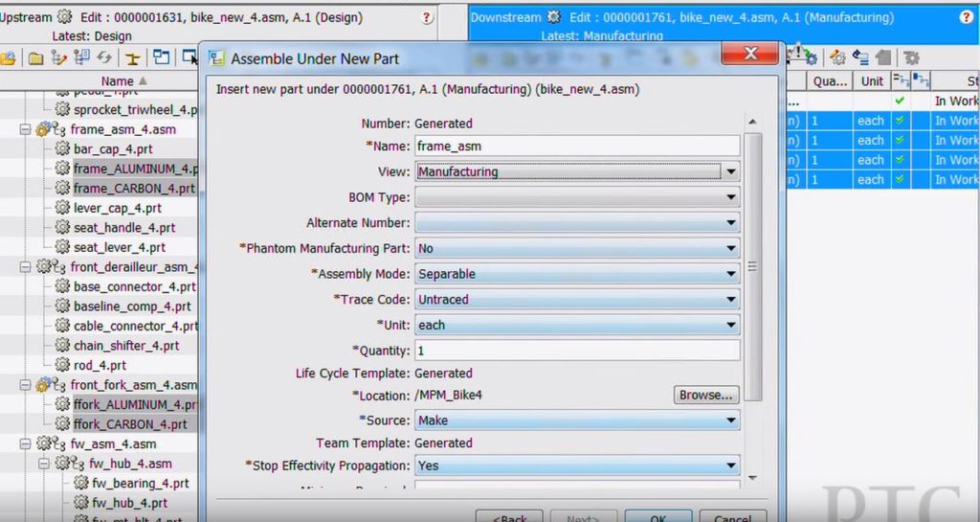Viewport: 980px width, 522px height.
Task: Collapse the frame_asm_4.asm tree node
Action: click(26, 129)
